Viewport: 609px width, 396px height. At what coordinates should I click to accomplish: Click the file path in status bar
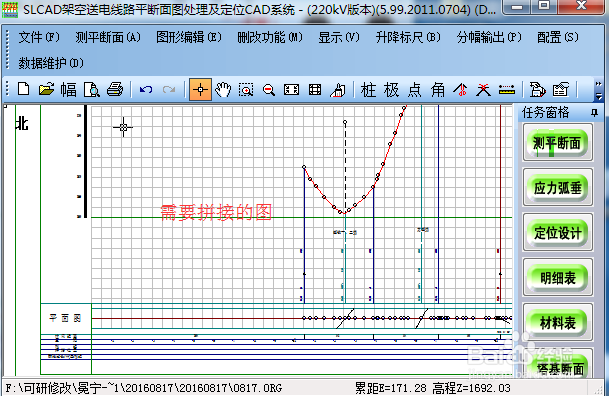pyautogui.click(x=144, y=388)
